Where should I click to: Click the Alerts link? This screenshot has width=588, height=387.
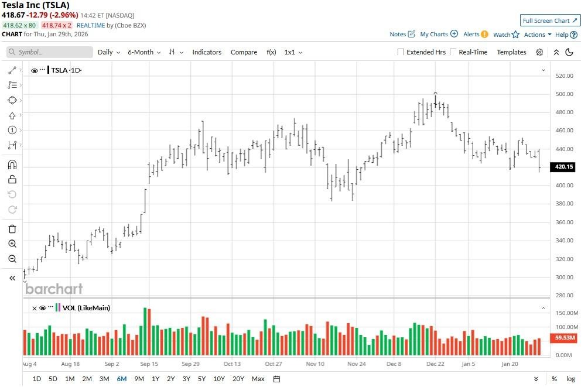[471, 34]
